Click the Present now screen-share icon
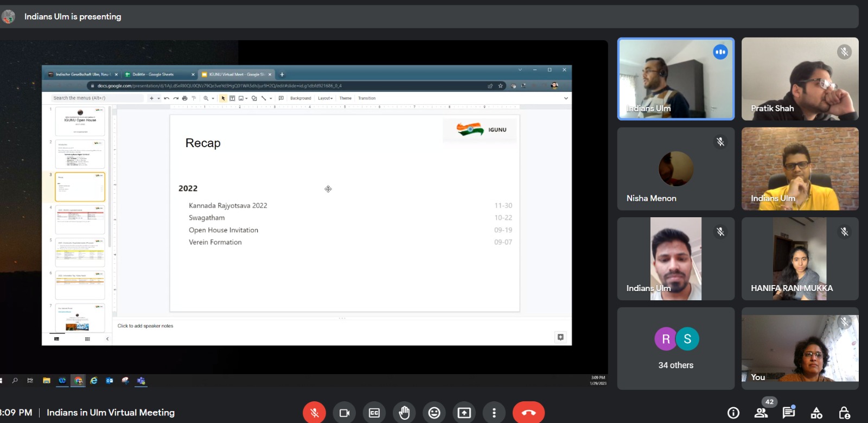 click(464, 413)
